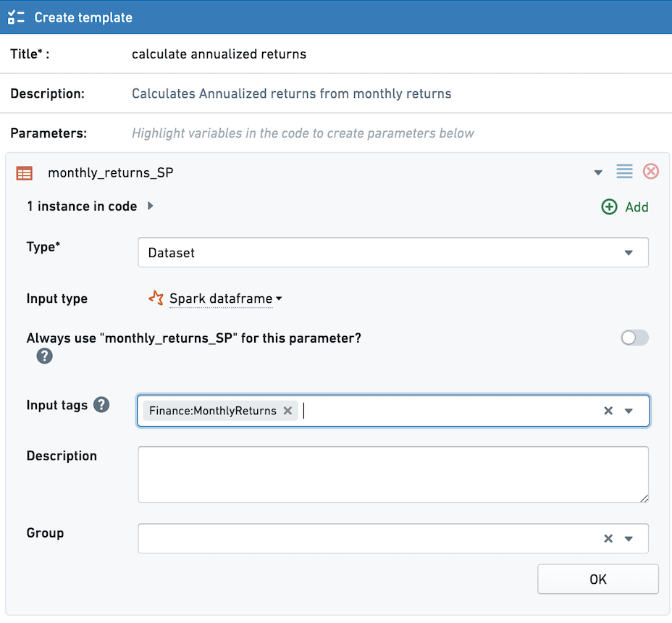Expand the '1 instance in code' arrow
This screenshot has height=623, width=672.
point(151,206)
